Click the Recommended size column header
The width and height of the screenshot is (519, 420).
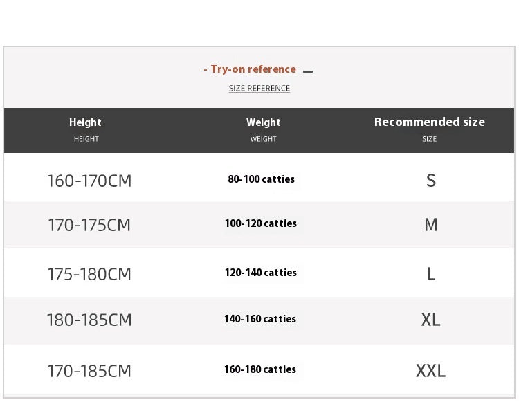430,122
